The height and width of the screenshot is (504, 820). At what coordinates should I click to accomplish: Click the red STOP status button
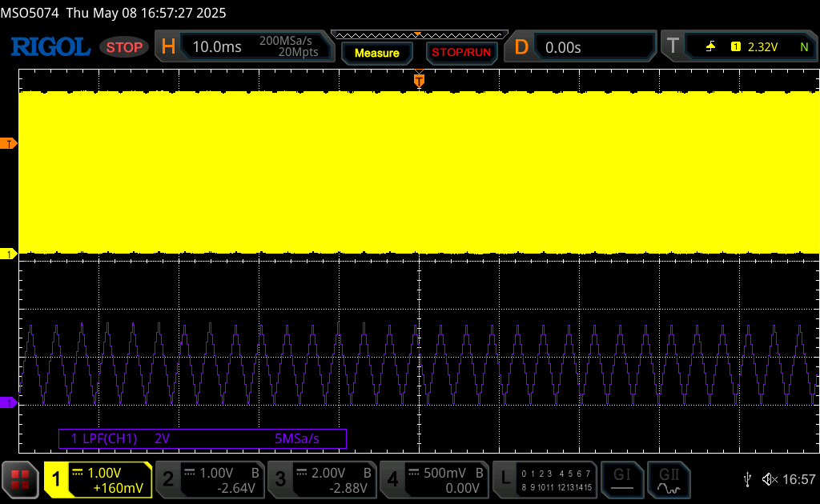click(124, 47)
